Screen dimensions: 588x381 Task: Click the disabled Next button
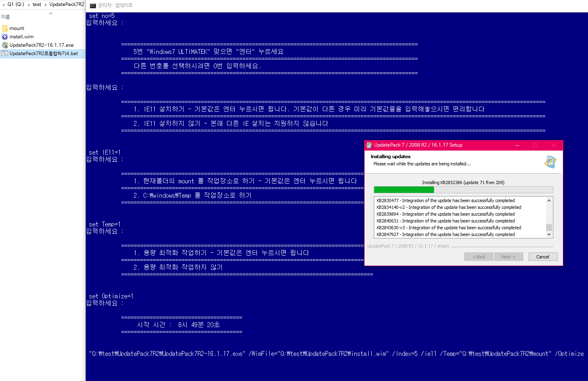click(x=508, y=257)
